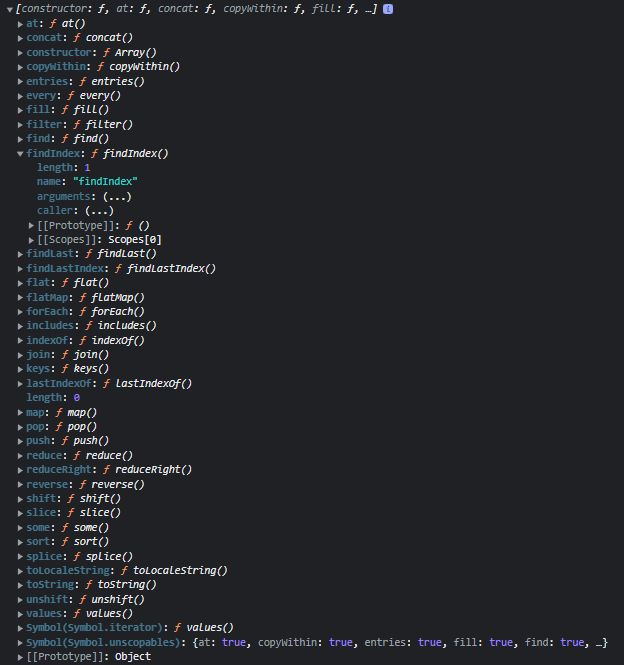
Task: Expand the find function entry
Action: click(x=20, y=139)
